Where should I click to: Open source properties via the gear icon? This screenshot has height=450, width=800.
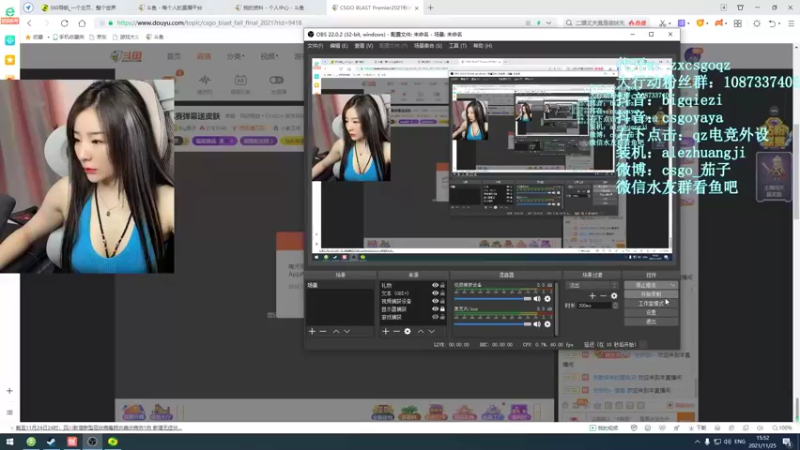tap(407, 332)
